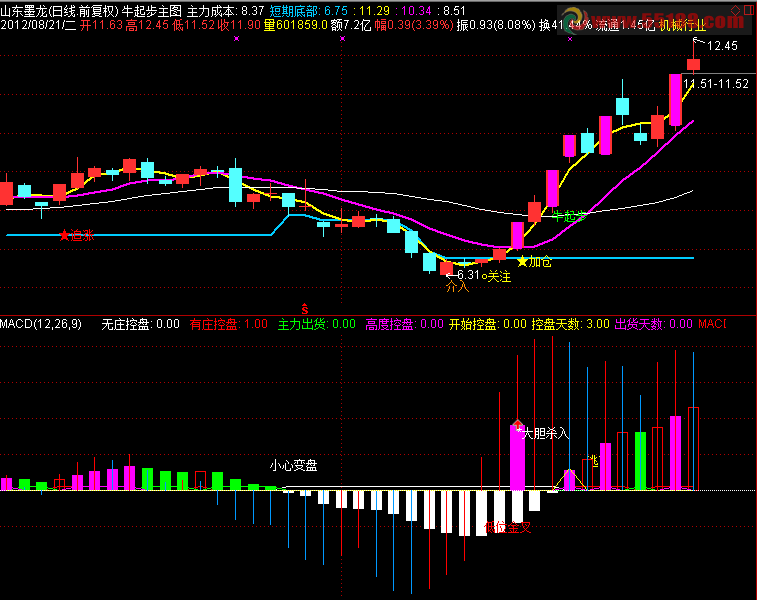Click the red split-window square icon at top right
This screenshot has width=757, height=600.
(x=749, y=10)
